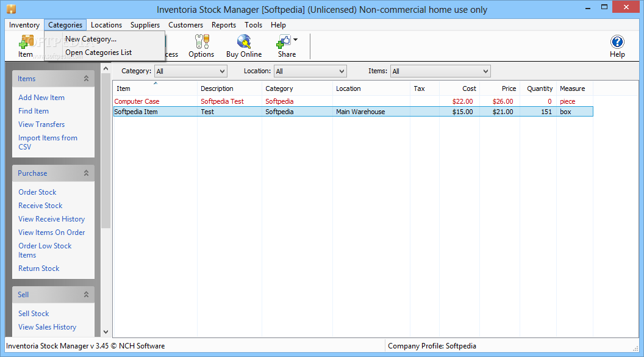Click the blue Help question-mark icon
This screenshot has height=357, width=644.
coord(617,42)
